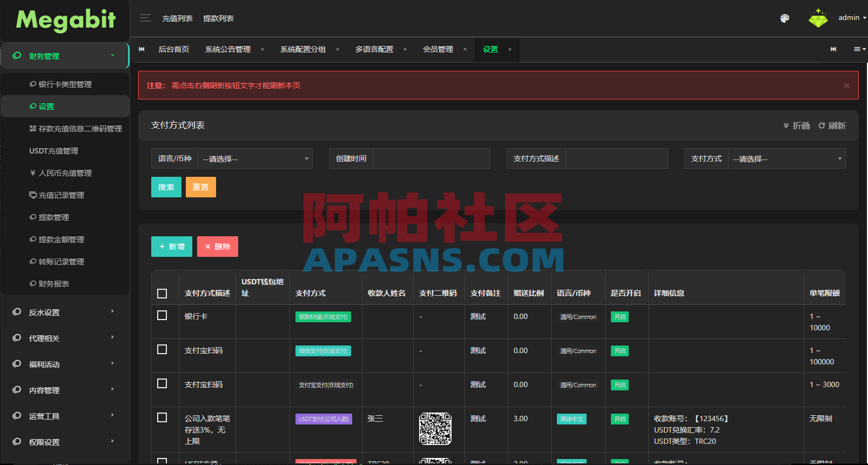Open the theme palette icon

(x=785, y=18)
